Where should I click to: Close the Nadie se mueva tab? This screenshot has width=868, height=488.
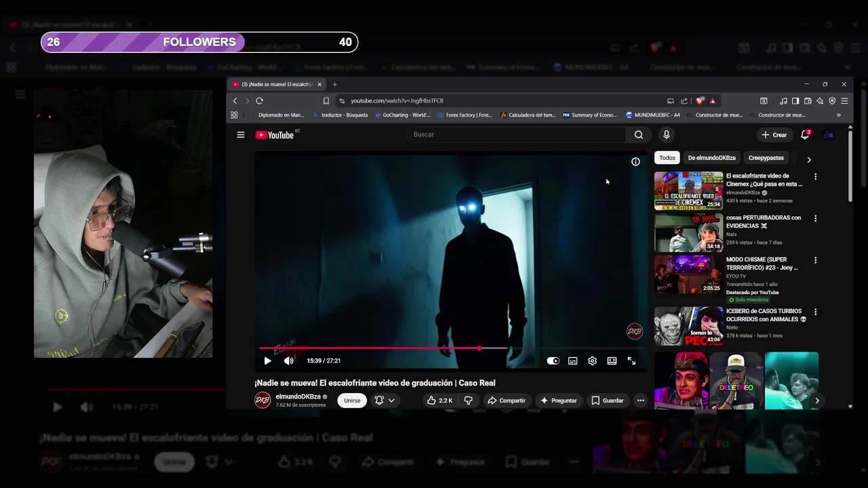(319, 84)
